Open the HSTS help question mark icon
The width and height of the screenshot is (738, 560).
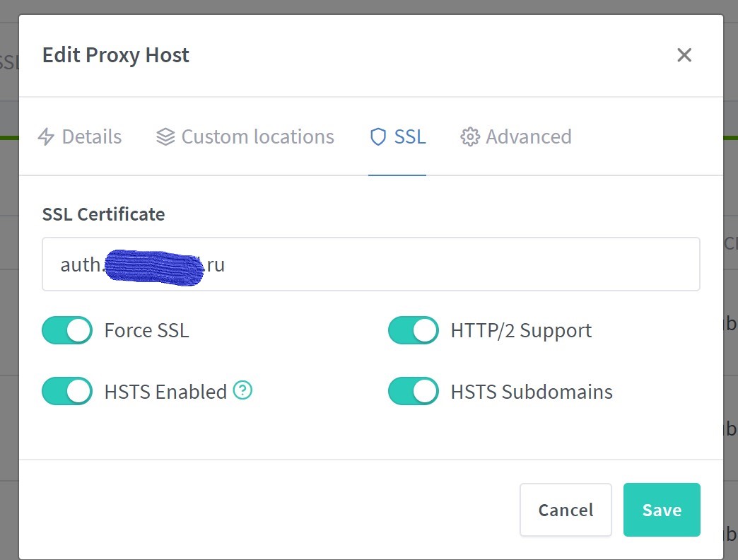pos(243,390)
